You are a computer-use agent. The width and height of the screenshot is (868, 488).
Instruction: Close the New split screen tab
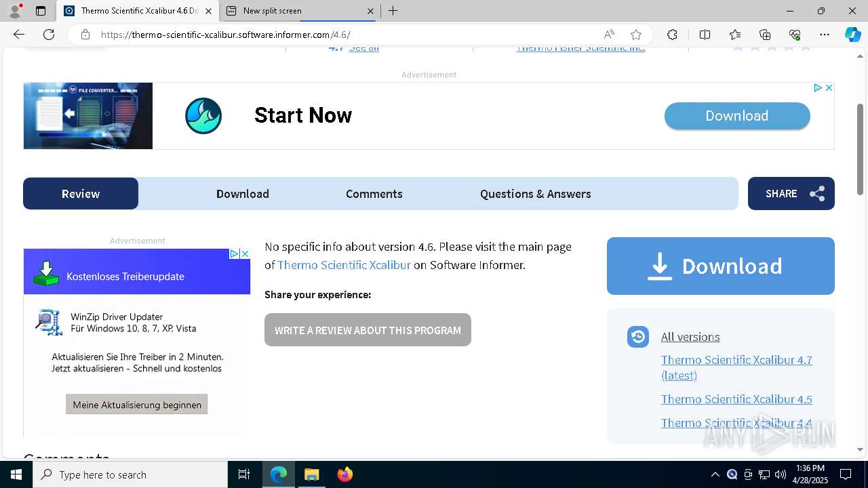[370, 11]
